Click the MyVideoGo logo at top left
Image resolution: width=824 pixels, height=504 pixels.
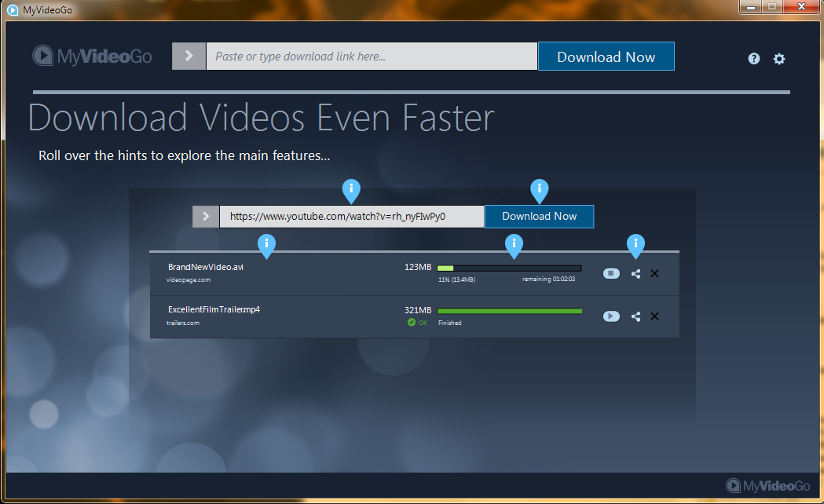pyautogui.click(x=92, y=57)
